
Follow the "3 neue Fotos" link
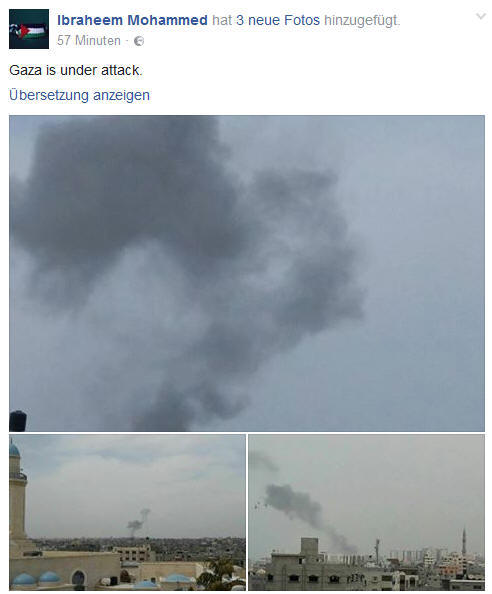point(278,20)
